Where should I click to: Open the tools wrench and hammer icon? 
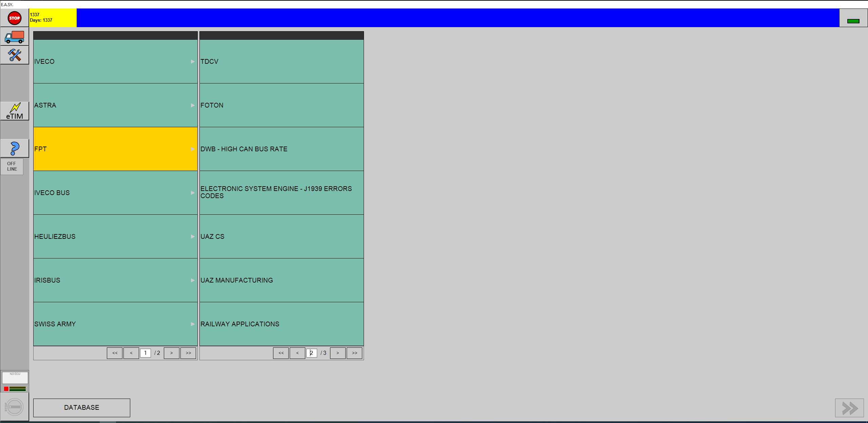pos(15,55)
